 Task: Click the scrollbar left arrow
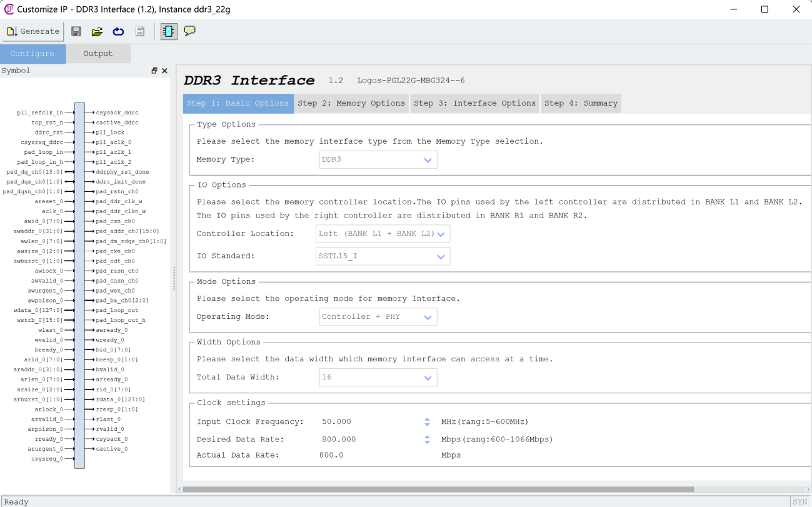pos(180,489)
